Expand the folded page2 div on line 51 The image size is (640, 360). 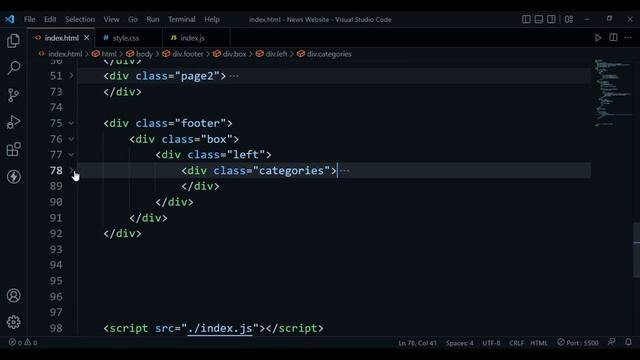(x=71, y=76)
